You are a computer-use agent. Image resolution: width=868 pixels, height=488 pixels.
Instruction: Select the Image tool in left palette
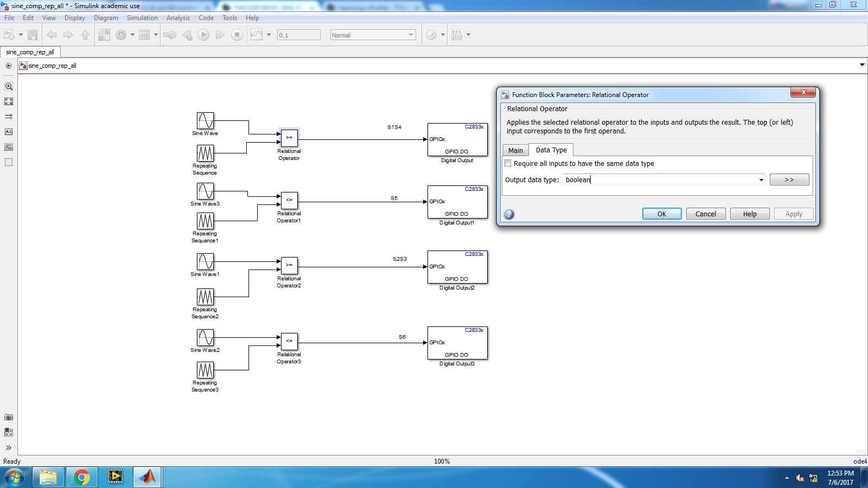coord(9,147)
